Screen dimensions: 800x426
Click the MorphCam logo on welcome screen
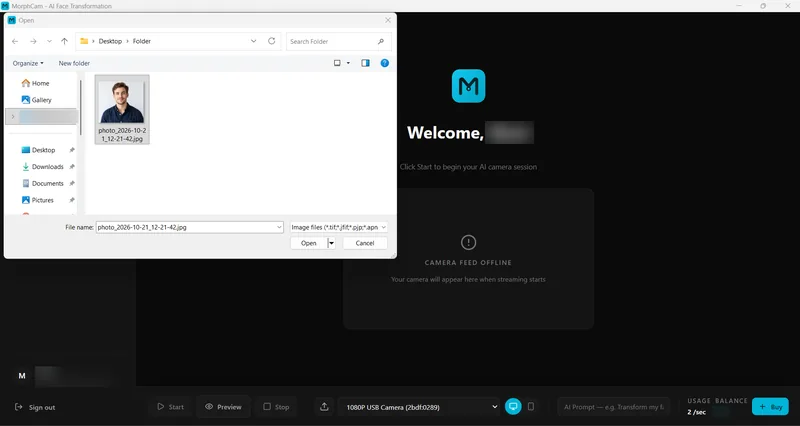pos(468,86)
